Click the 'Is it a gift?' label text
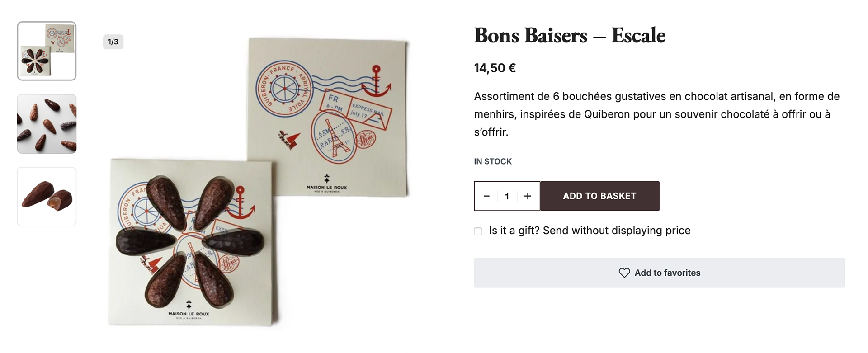 coord(590,231)
